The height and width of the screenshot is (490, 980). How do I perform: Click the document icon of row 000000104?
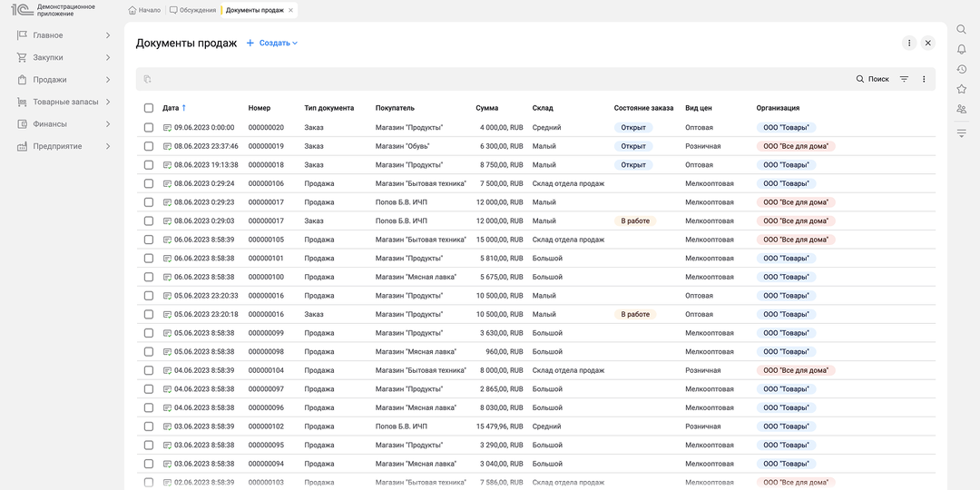click(x=168, y=370)
